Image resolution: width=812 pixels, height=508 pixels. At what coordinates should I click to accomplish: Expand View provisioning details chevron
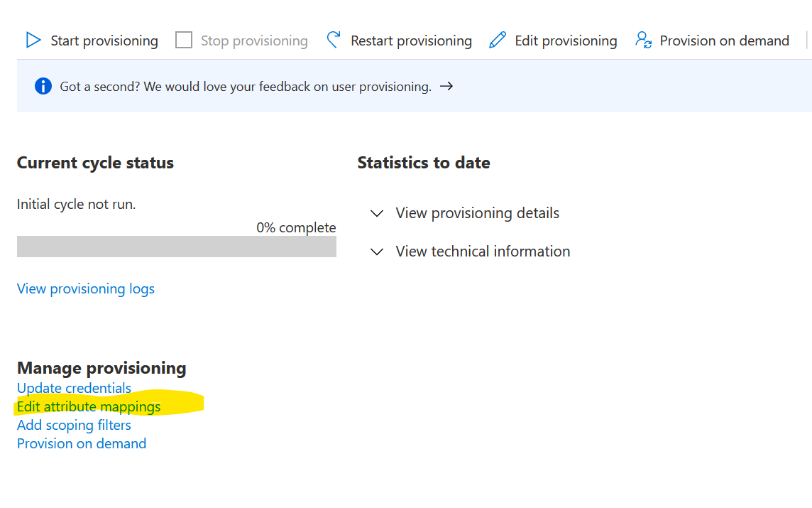coord(377,213)
